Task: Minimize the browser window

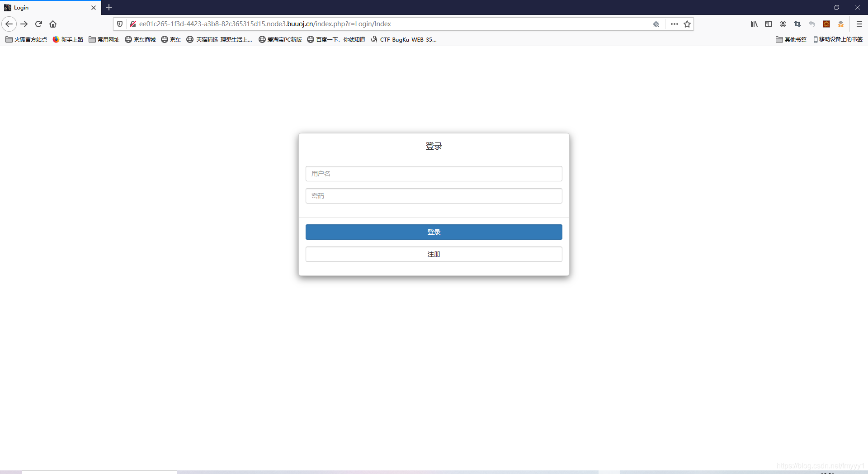Action: point(816,7)
